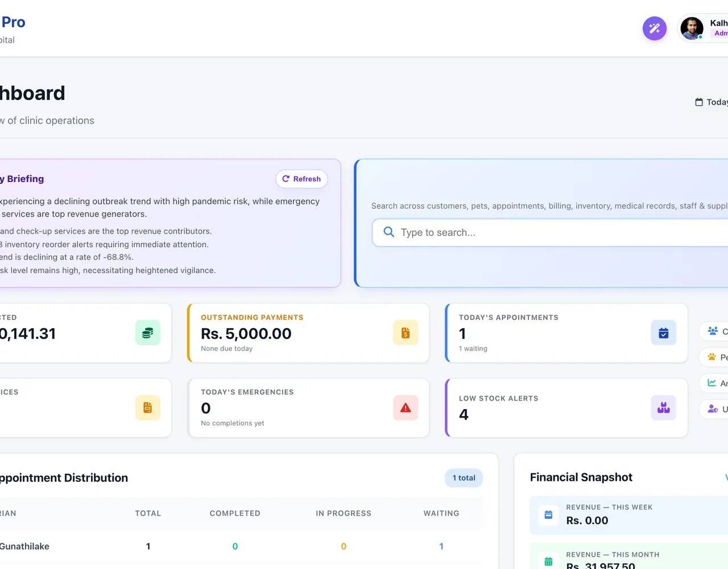Select the Gunathilake veterinarian row name
728x569 pixels.
(x=24, y=546)
